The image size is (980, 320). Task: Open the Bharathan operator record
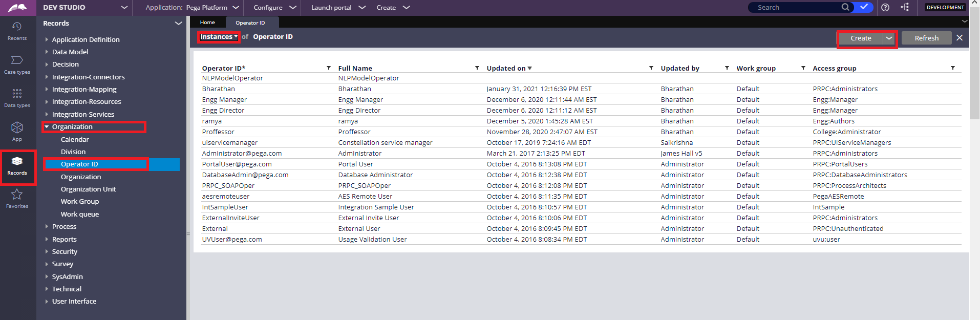tap(219, 89)
